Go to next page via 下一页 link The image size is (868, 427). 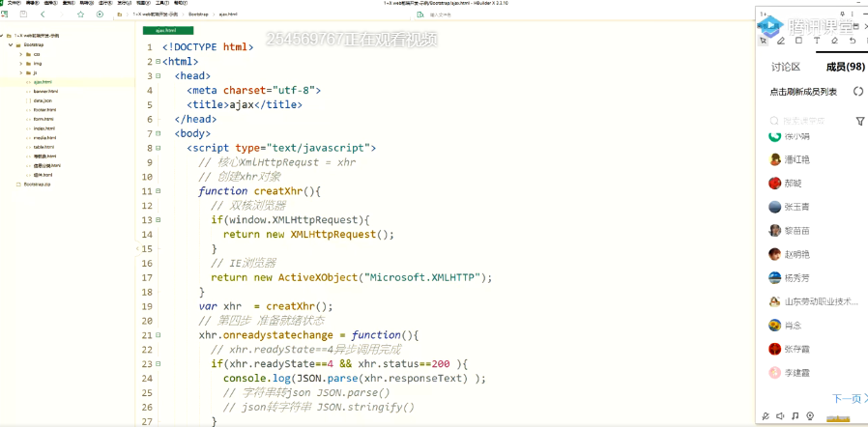pos(848,398)
